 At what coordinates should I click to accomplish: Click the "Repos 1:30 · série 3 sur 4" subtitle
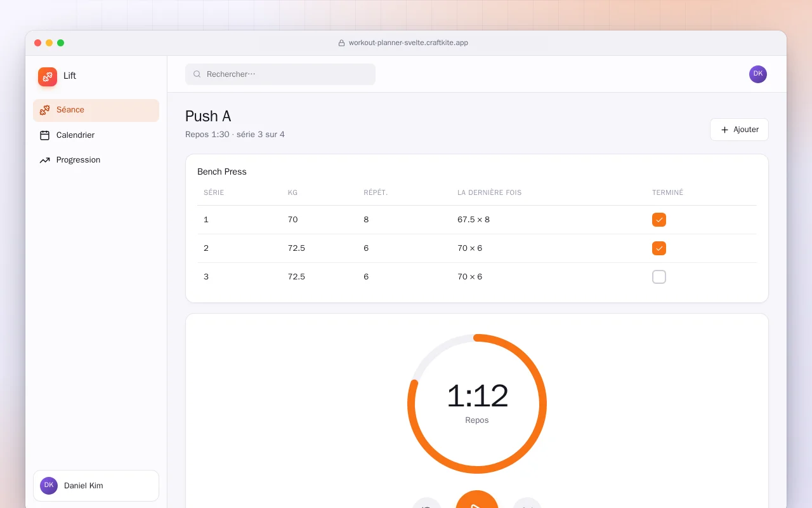235,135
